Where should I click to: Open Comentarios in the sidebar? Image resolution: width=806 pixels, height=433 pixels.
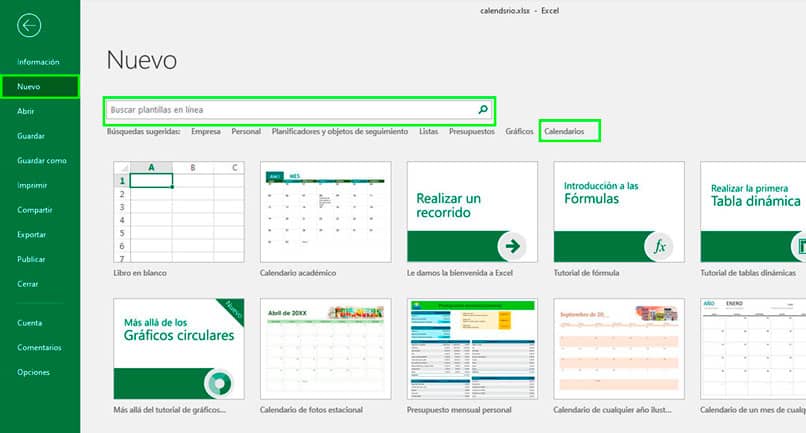39,348
